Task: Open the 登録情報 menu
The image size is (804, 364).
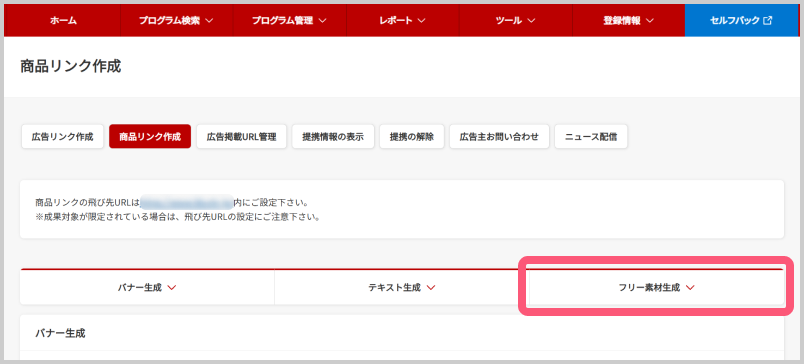Action: 628,21
